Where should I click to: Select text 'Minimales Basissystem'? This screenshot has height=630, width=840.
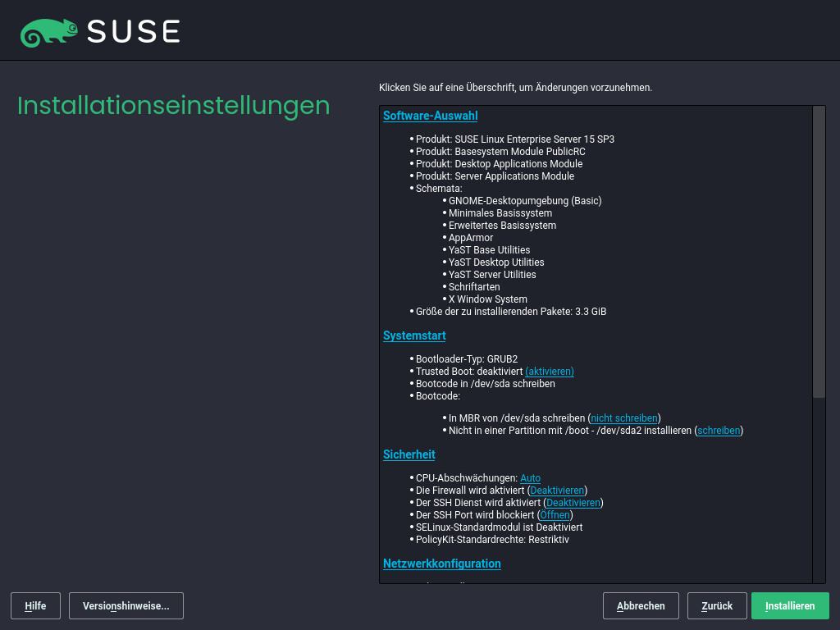[500, 213]
